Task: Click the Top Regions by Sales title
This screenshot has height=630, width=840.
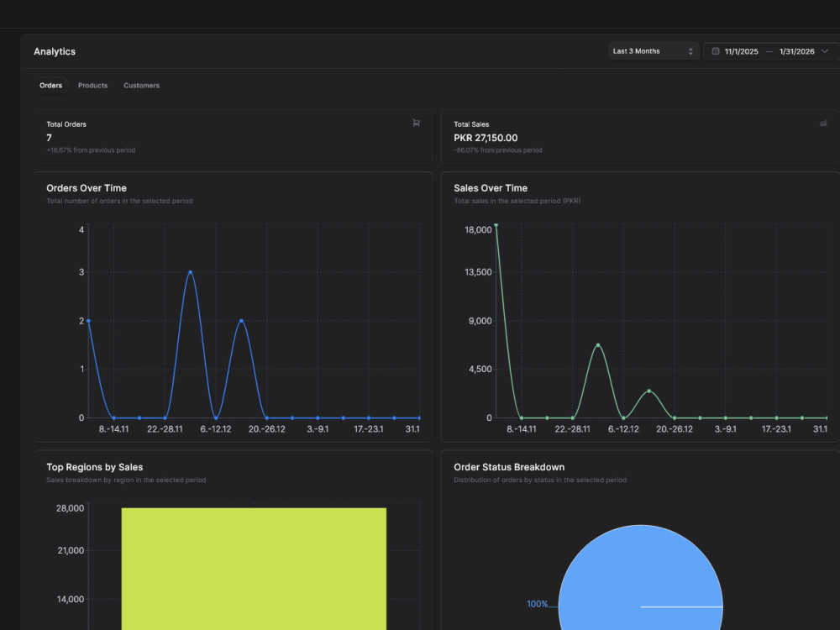Action: [94, 467]
